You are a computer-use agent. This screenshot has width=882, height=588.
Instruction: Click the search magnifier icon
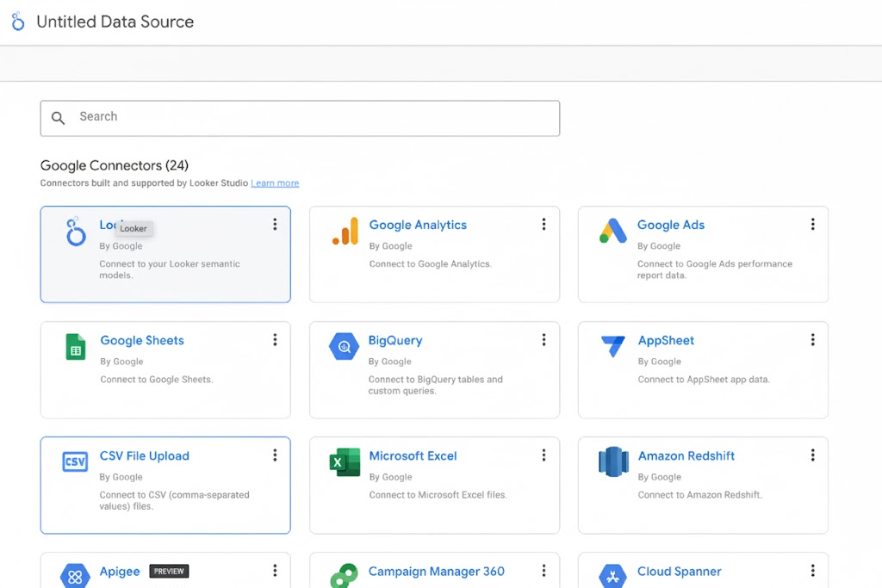pos(58,117)
